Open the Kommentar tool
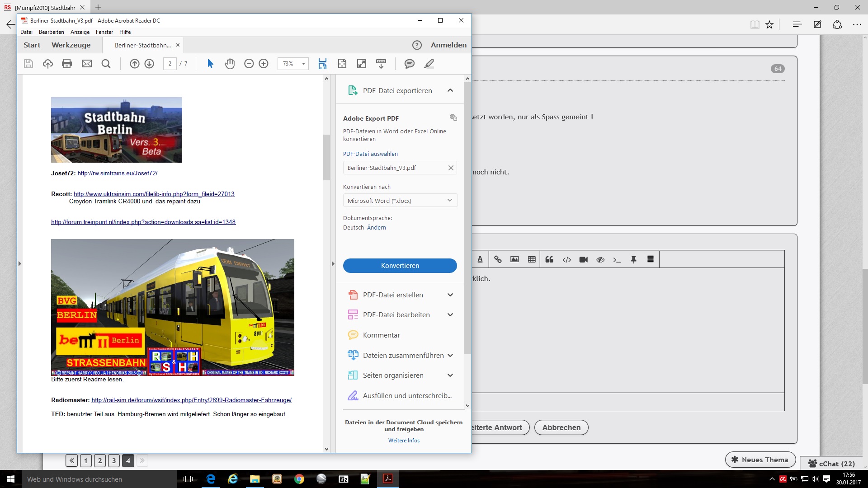Viewport: 868px width, 488px height. [381, 335]
